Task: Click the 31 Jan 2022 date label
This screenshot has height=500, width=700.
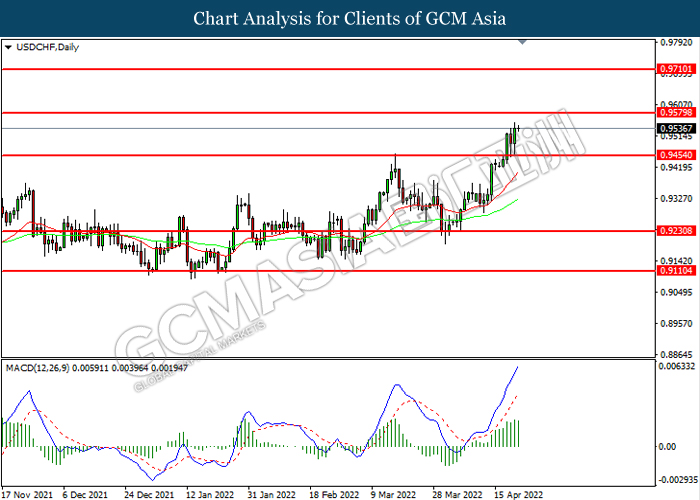Action: click(271, 495)
